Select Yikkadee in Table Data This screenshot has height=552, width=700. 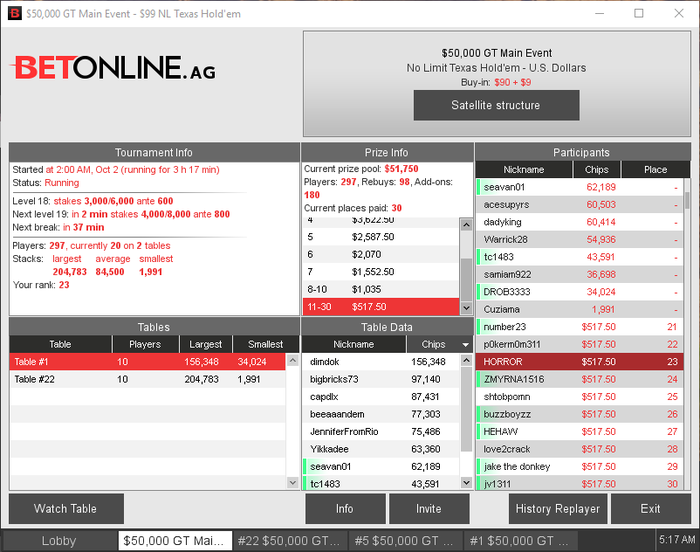tap(381, 449)
